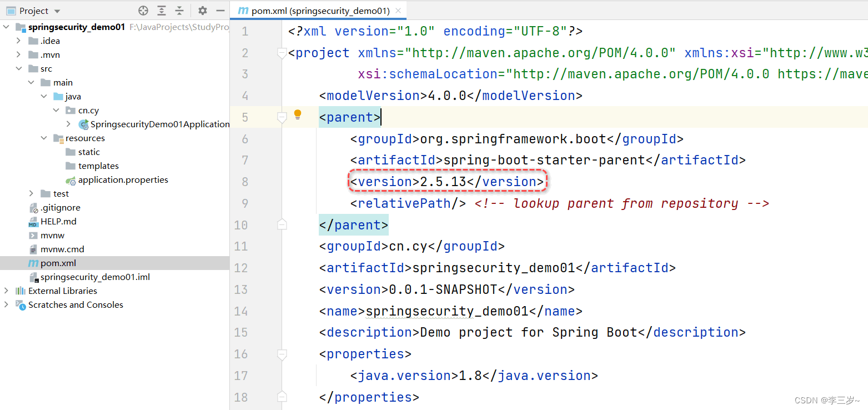The height and width of the screenshot is (410, 868).
Task: Click fold end marker on line 18
Action: coord(282,397)
